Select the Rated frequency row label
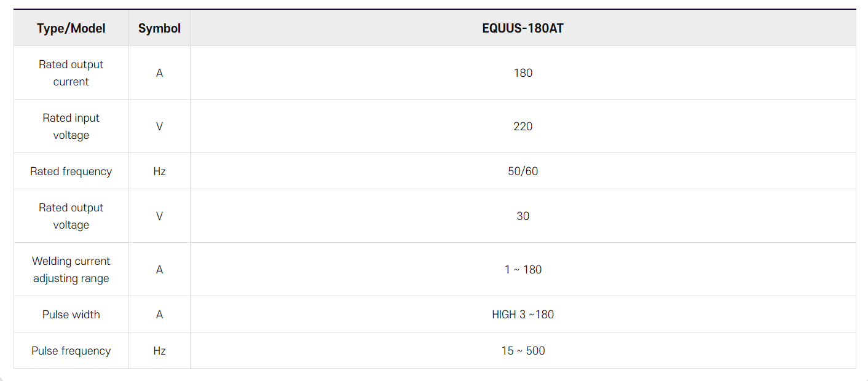This screenshot has height=381, width=868. (71, 171)
